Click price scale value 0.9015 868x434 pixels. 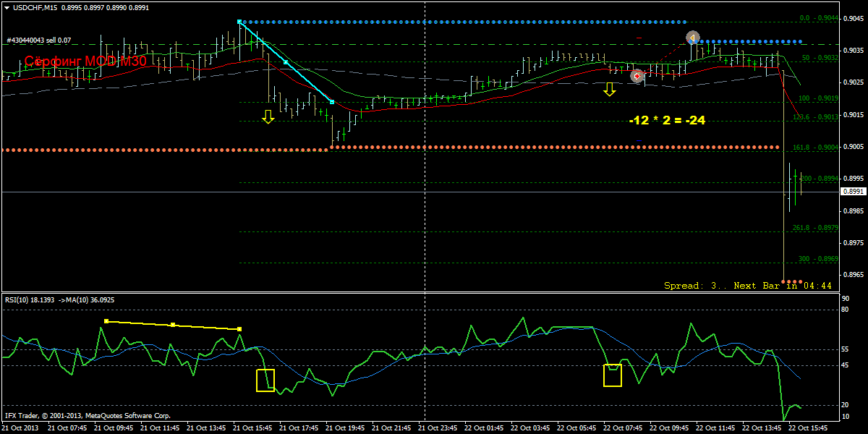click(x=853, y=114)
